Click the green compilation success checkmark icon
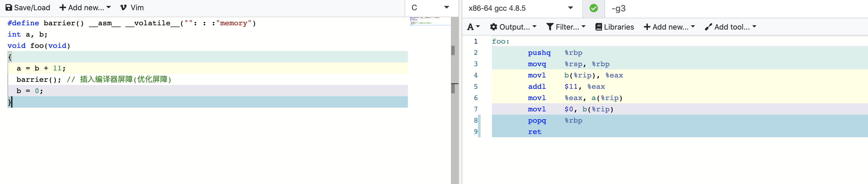This screenshot has height=184, width=868. [594, 8]
